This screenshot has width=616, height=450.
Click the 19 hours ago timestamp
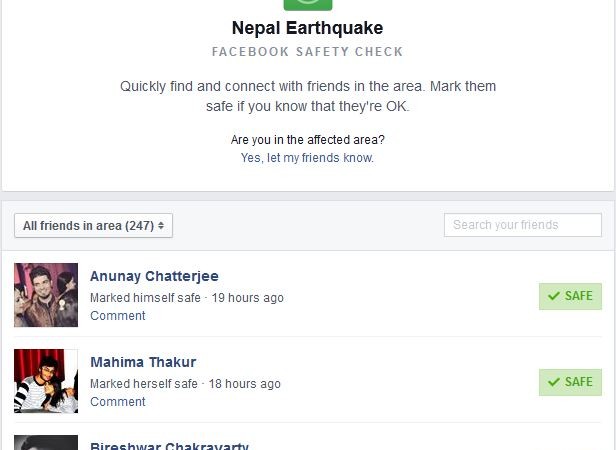click(x=247, y=298)
